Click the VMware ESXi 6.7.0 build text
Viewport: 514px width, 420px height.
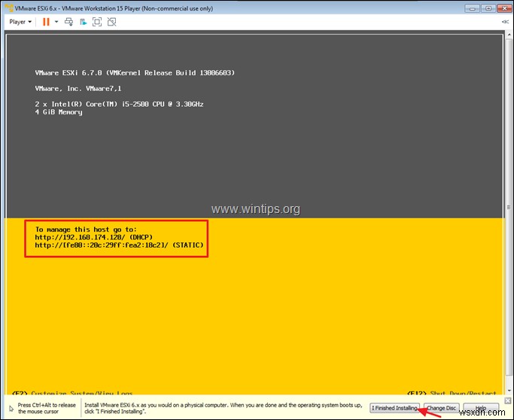click(135, 73)
